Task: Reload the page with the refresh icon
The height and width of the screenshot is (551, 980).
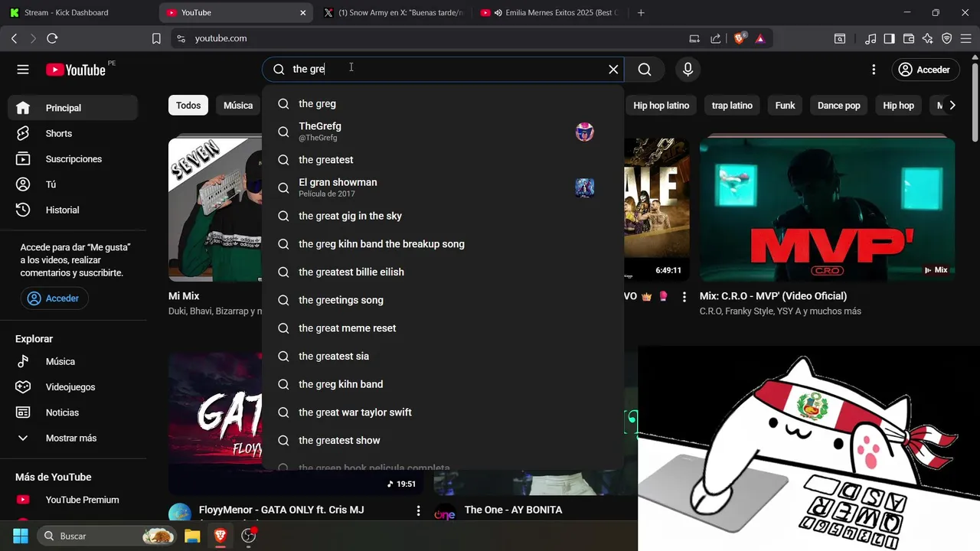Action: [x=52, y=38]
